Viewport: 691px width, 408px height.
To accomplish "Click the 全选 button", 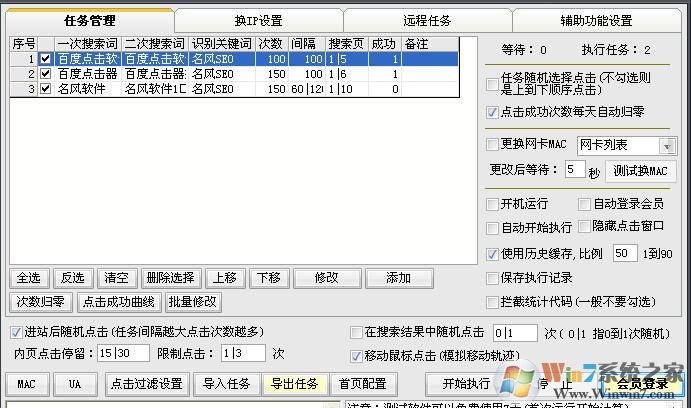I will pos(29,278).
